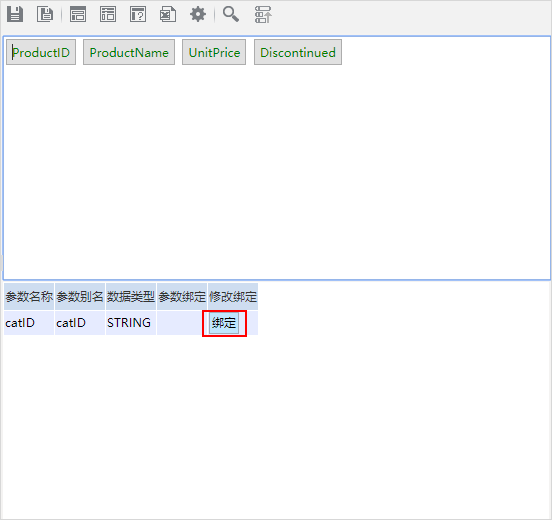Select the Discontinued field button

point(298,52)
